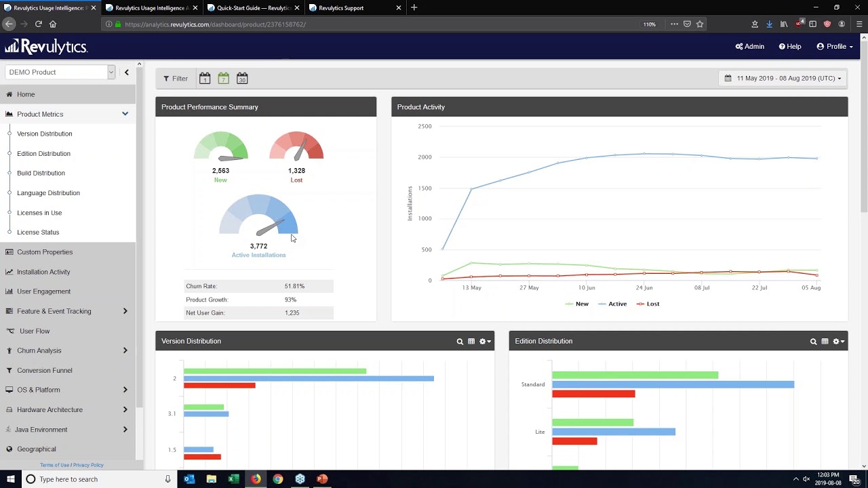The width and height of the screenshot is (868, 488).
Task: Switch to the Revulytics Support browser tab
Action: pos(355,7)
